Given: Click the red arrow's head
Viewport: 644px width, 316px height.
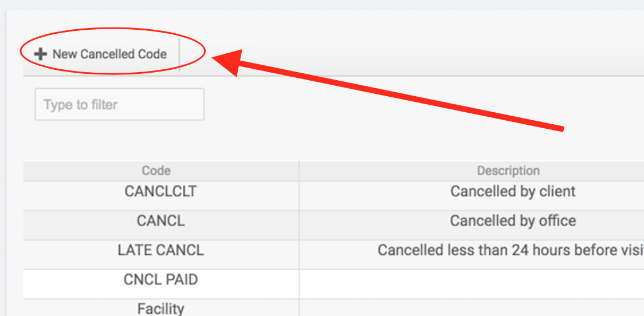Looking at the screenshot, I should point(226,60).
